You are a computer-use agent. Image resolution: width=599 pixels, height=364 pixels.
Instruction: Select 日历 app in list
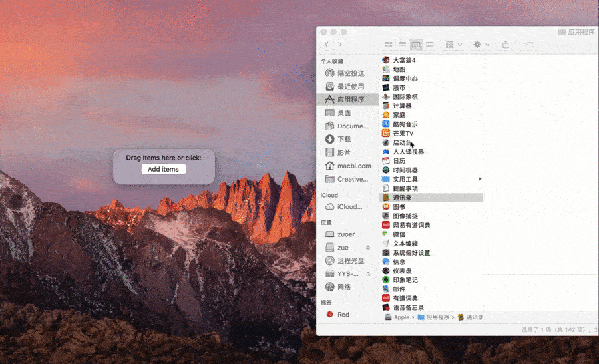[432, 161]
